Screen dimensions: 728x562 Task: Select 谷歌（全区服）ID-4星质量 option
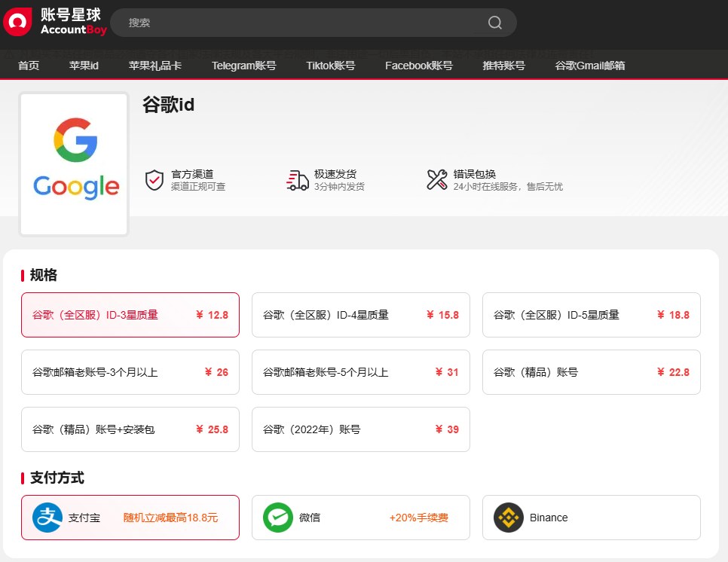coord(361,315)
